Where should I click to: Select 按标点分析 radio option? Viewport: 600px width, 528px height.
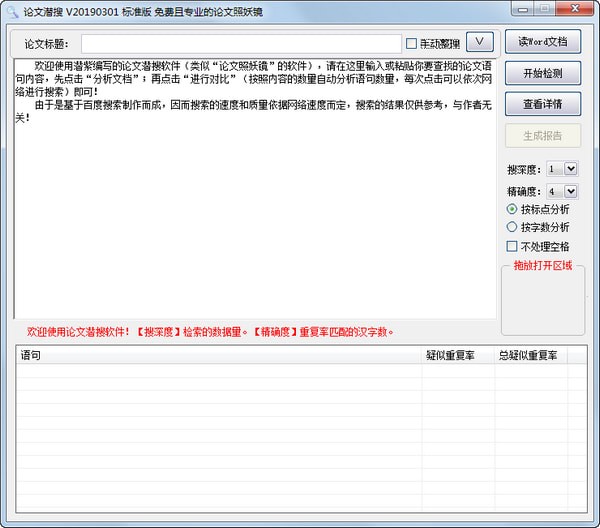[x=512, y=209]
